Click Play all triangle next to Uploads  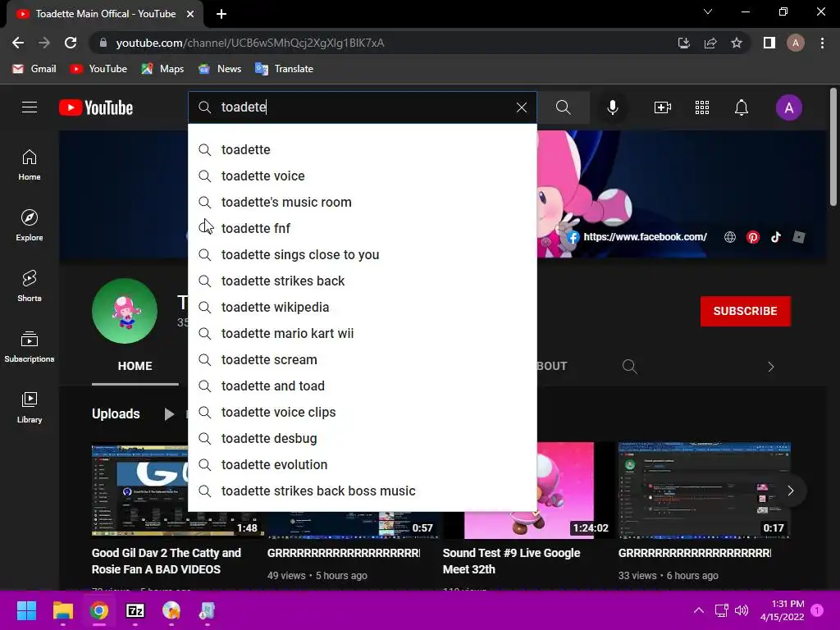169,413
